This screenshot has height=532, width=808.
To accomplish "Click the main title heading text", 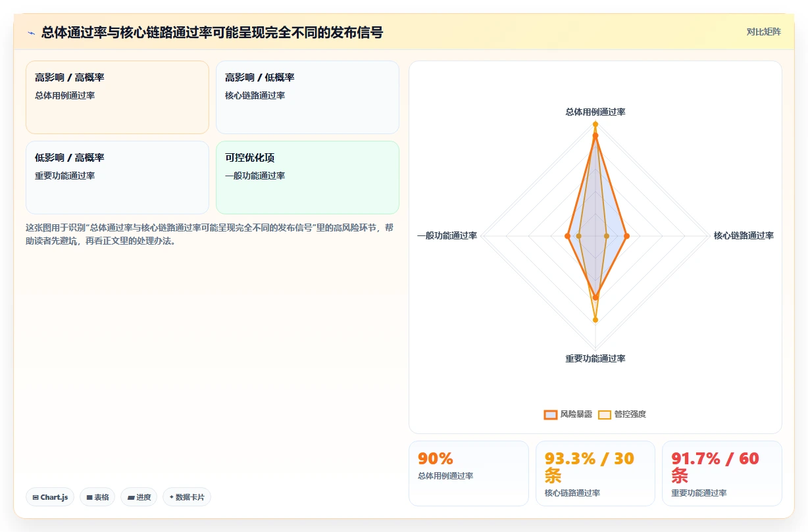I will pyautogui.click(x=212, y=32).
